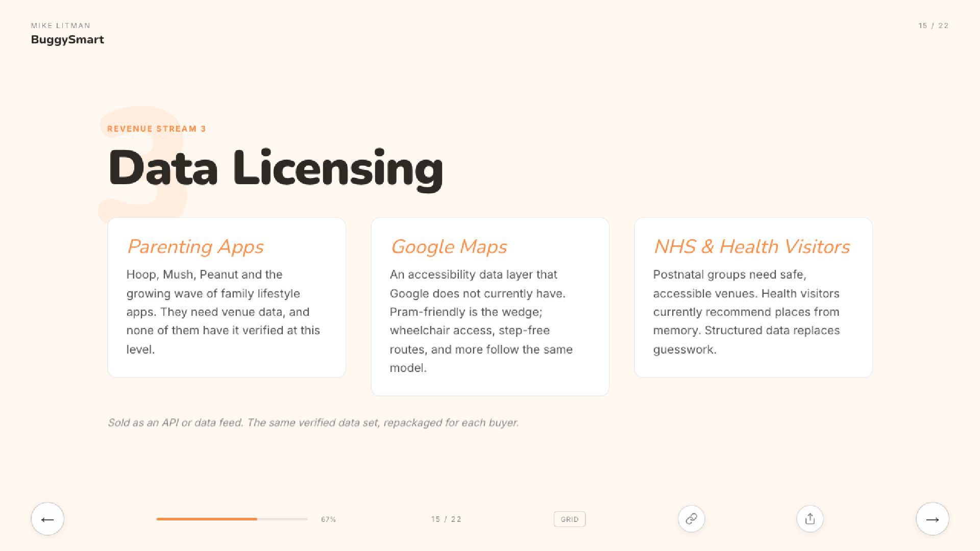Click the Data Licensing main title
This screenshot has height=551, width=980.
[x=276, y=168]
